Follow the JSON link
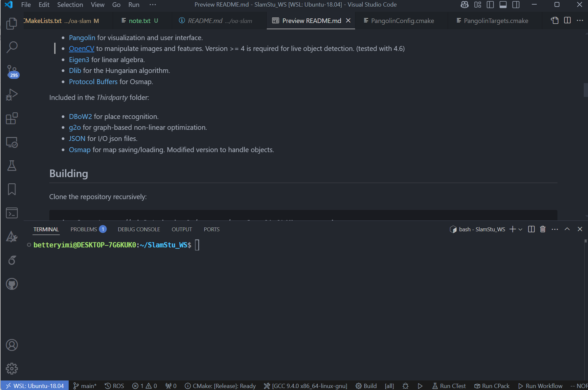 [77, 139]
